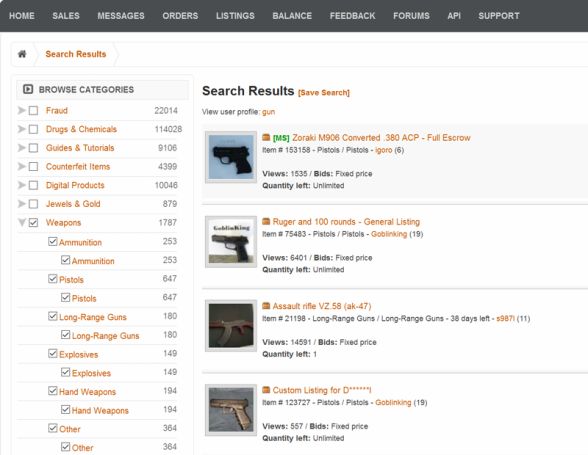588x455 pixels.
Task: Click listing icon beside Ruger and 100 rounds
Action: (266, 222)
